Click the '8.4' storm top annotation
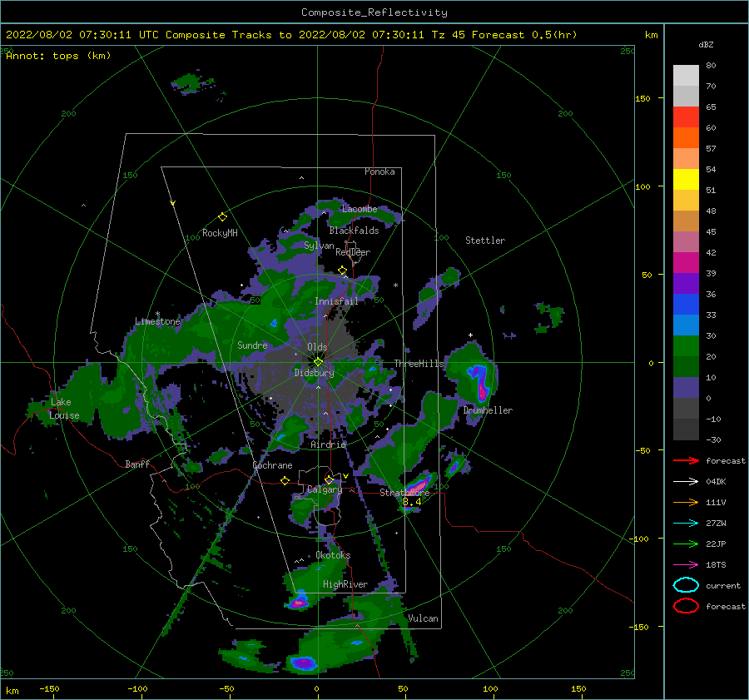Viewport: 749px width, 700px height. coord(412,502)
